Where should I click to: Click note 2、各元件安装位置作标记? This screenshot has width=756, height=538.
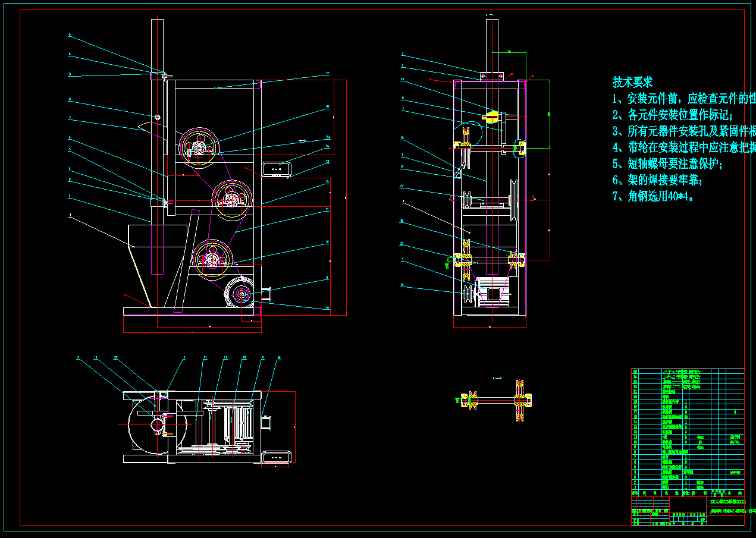coord(673,115)
